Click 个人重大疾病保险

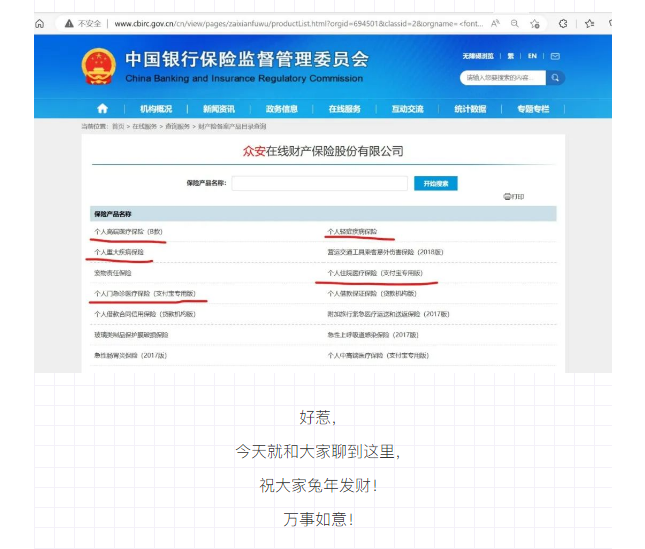119,252
